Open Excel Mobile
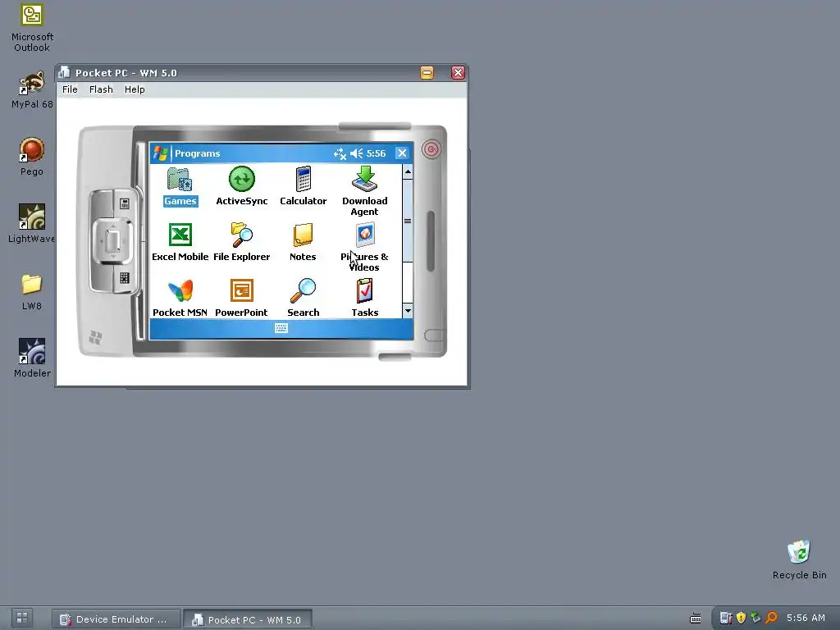Screen dimensions: 840x630 pyautogui.click(x=180, y=242)
